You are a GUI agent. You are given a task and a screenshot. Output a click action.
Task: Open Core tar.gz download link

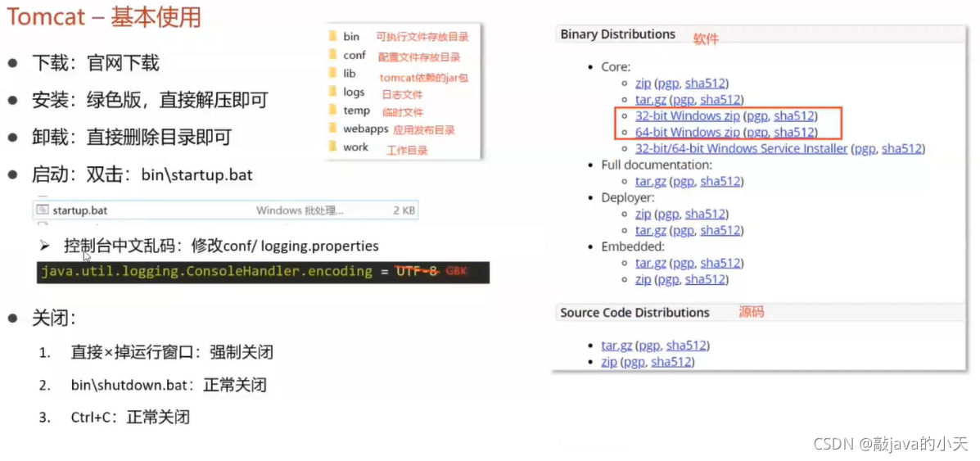(x=651, y=99)
